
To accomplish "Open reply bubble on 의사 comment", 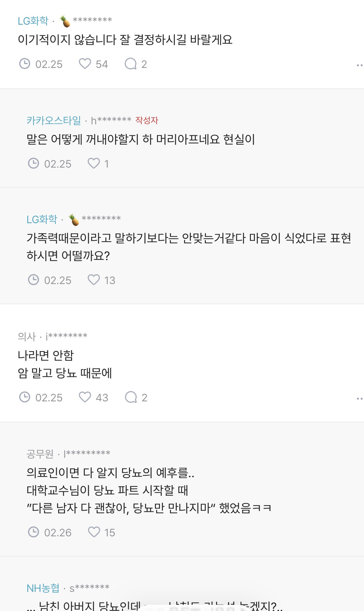I will pos(131,397).
